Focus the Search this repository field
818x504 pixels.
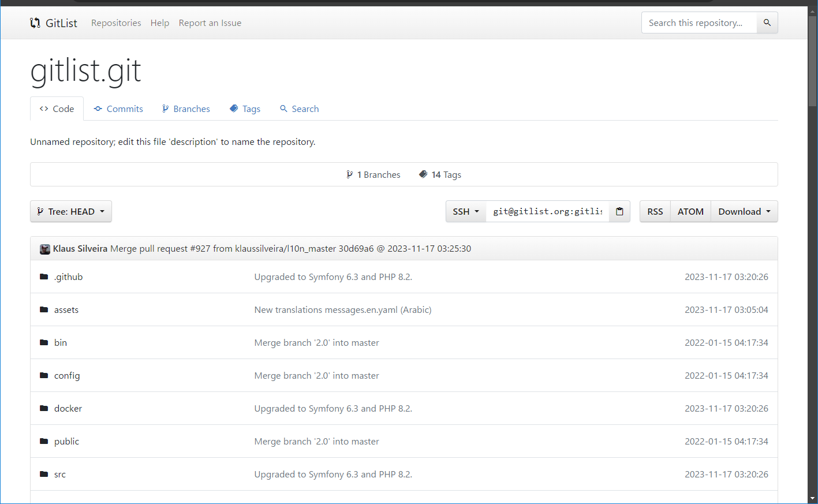click(x=699, y=23)
